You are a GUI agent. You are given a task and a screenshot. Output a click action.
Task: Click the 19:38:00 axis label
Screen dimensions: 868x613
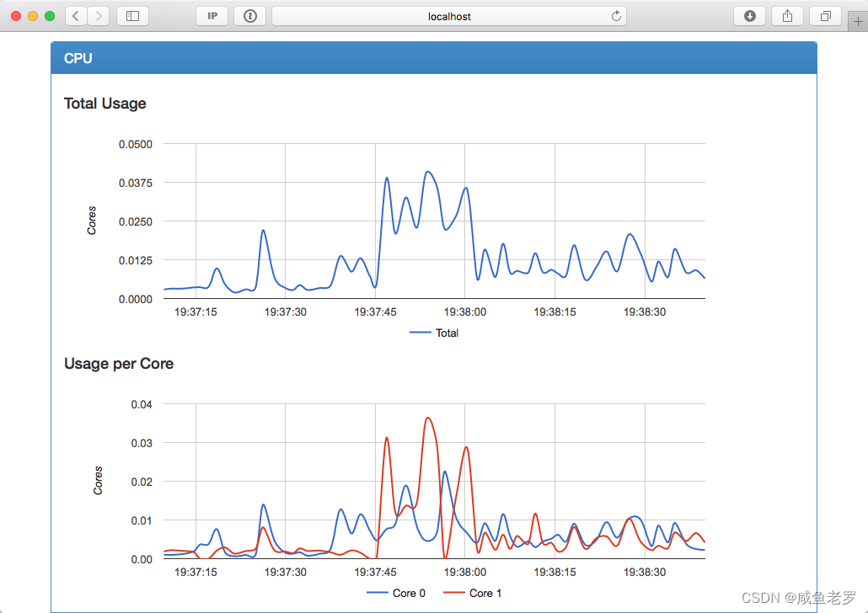pos(464,312)
